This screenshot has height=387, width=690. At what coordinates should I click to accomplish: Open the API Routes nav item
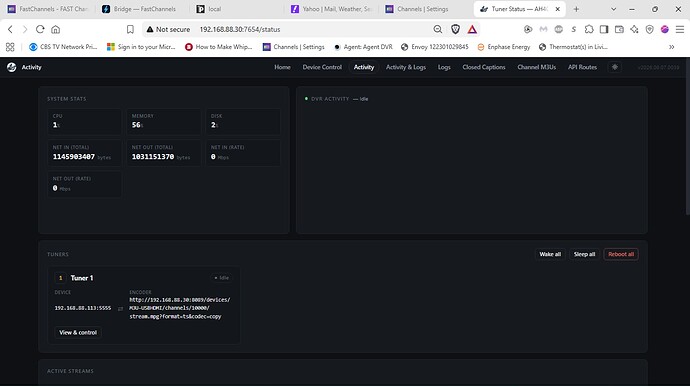point(582,67)
